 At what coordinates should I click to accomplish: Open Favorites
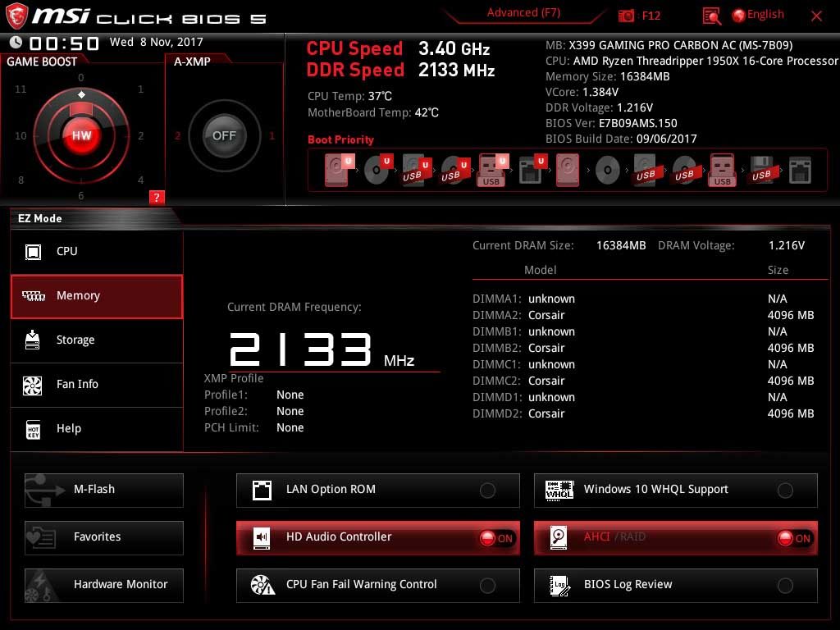pyautogui.click(x=104, y=538)
